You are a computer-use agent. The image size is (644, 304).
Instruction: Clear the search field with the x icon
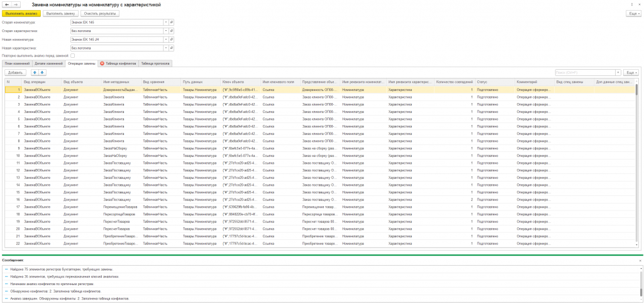618,73
